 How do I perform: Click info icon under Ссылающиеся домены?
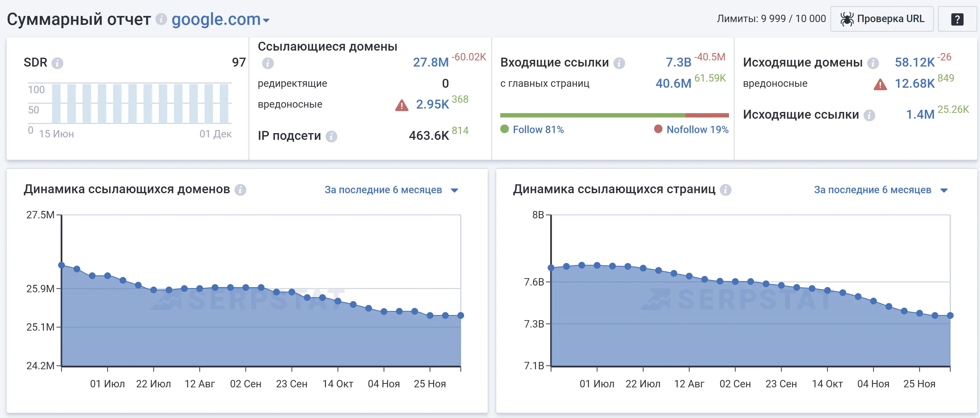pos(268,63)
